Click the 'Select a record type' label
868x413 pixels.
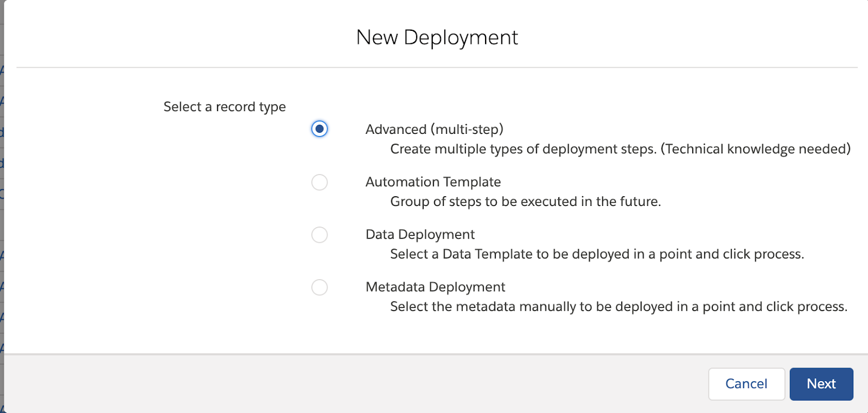click(225, 107)
